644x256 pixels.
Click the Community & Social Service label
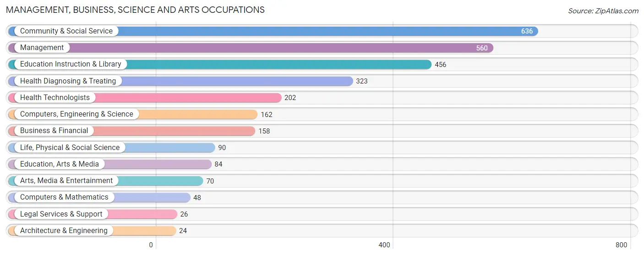point(66,31)
